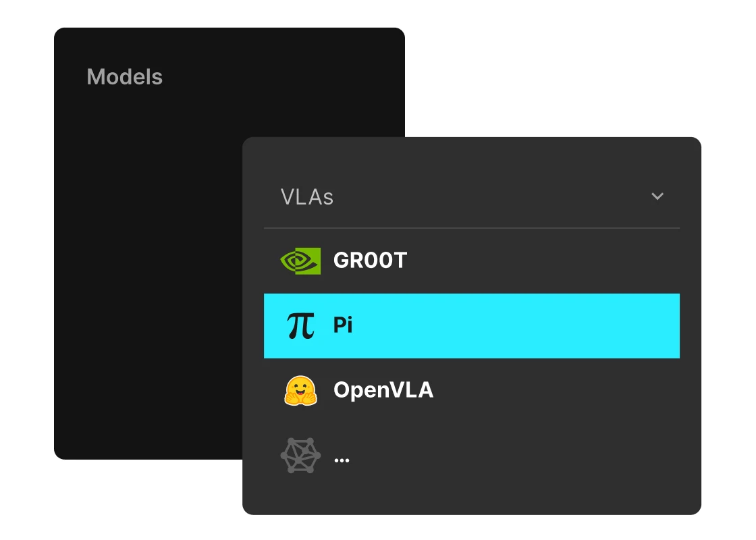Select the GR00T model label

pyautogui.click(x=370, y=261)
